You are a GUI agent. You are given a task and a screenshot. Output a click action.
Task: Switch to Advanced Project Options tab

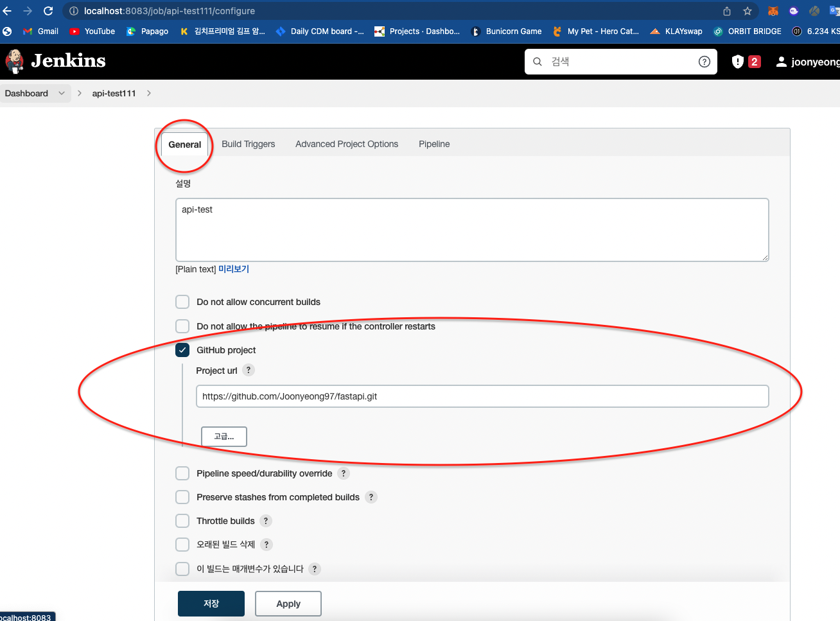[347, 144]
